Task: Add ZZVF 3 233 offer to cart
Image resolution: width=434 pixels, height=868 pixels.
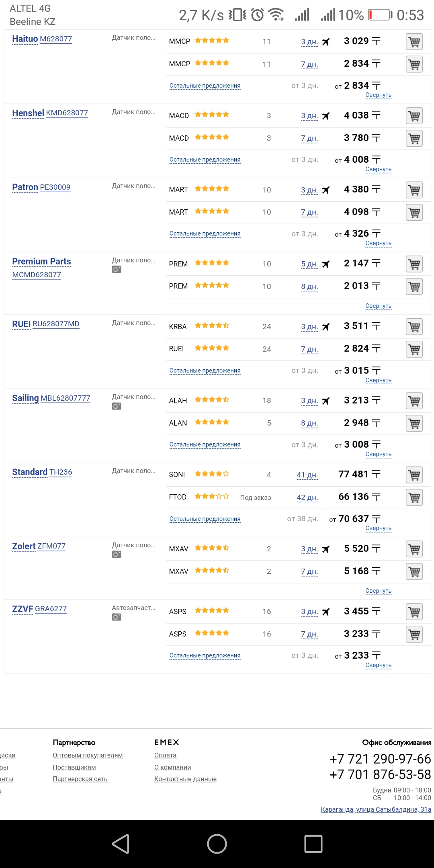Action: pos(414,634)
